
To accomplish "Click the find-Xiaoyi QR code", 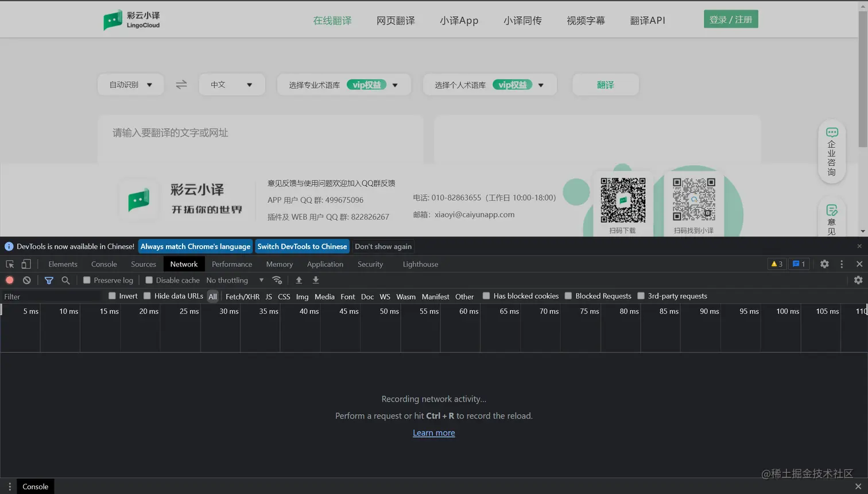I will [x=694, y=199].
